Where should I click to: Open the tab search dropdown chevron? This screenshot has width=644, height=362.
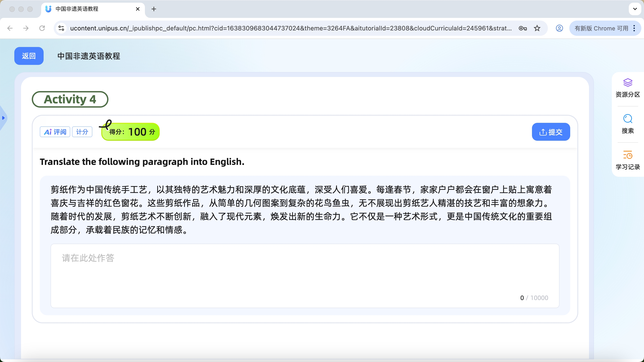(635, 9)
